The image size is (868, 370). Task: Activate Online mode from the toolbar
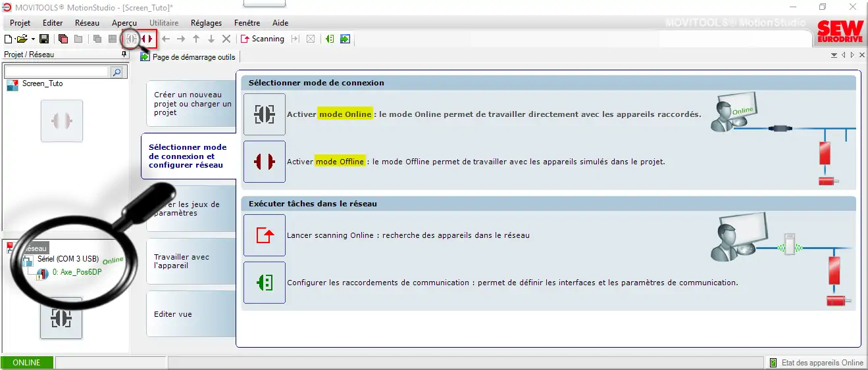click(132, 39)
